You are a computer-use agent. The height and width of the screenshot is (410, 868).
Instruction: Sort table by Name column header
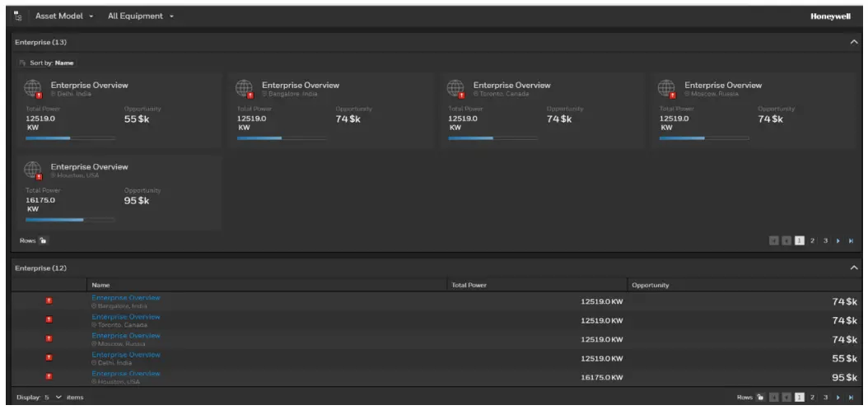(x=266, y=285)
